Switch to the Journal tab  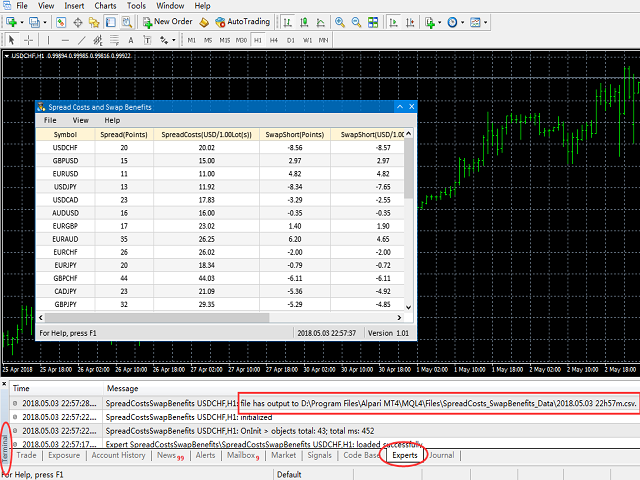[442, 455]
